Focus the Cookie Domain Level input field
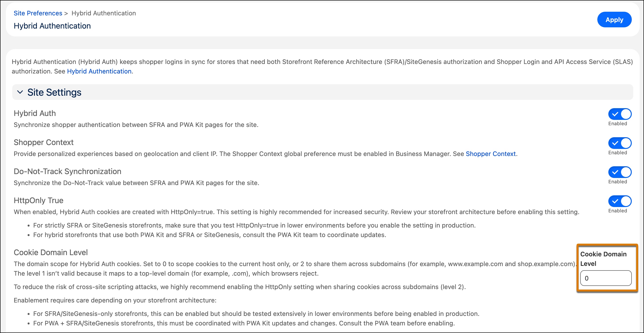 pyautogui.click(x=606, y=278)
